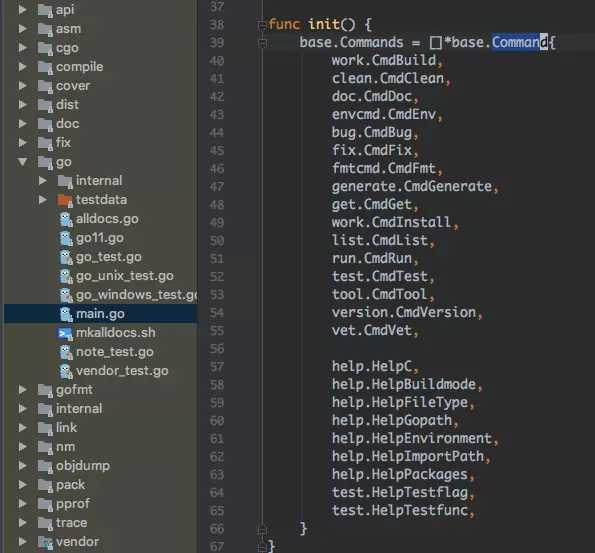Click the link folder icon
Screen dimensions: 595x553
[45, 429]
